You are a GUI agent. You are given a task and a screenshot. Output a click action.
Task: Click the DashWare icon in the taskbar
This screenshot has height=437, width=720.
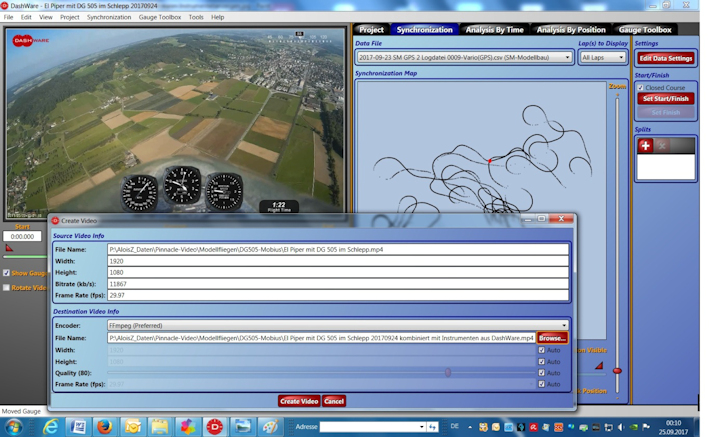click(x=214, y=427)
